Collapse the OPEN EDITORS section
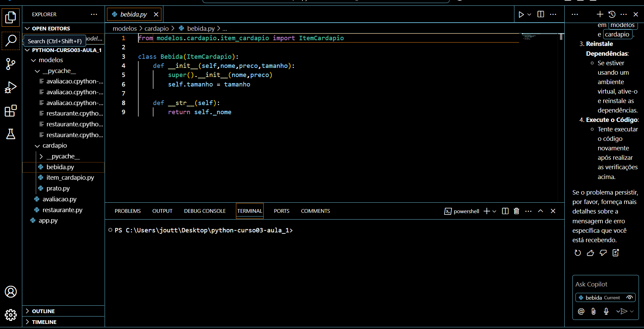 pyautogui.click(x=63, y=28)
